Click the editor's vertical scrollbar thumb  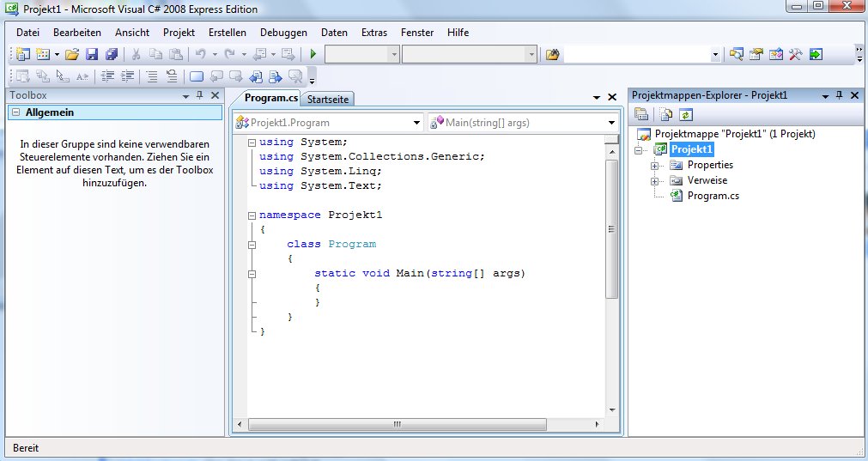click(611, 229)
